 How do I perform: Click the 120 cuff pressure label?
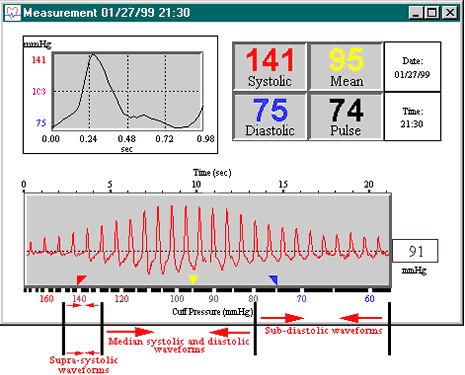point(122,299)
